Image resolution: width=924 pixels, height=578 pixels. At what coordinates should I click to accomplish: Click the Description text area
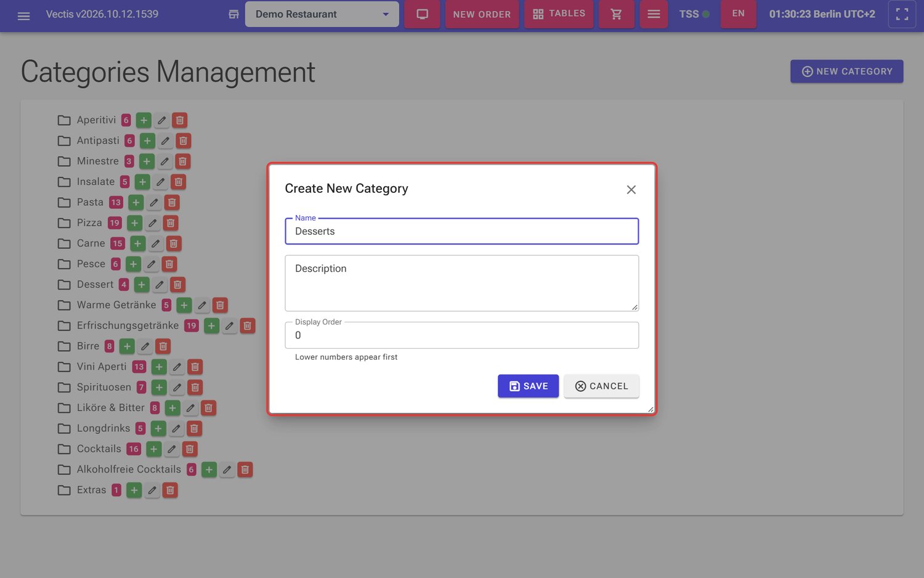click(461, 283)
